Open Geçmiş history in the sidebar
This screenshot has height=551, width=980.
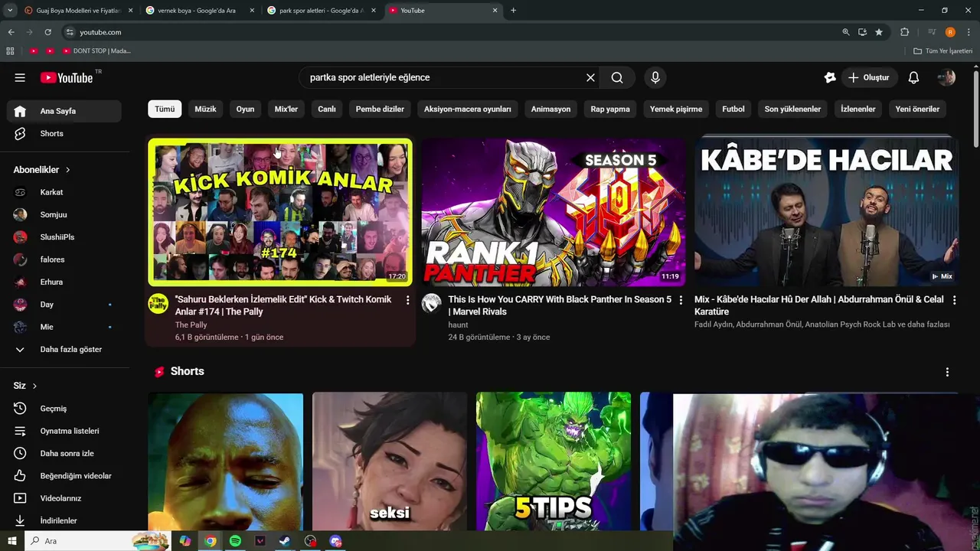[64, 409]
